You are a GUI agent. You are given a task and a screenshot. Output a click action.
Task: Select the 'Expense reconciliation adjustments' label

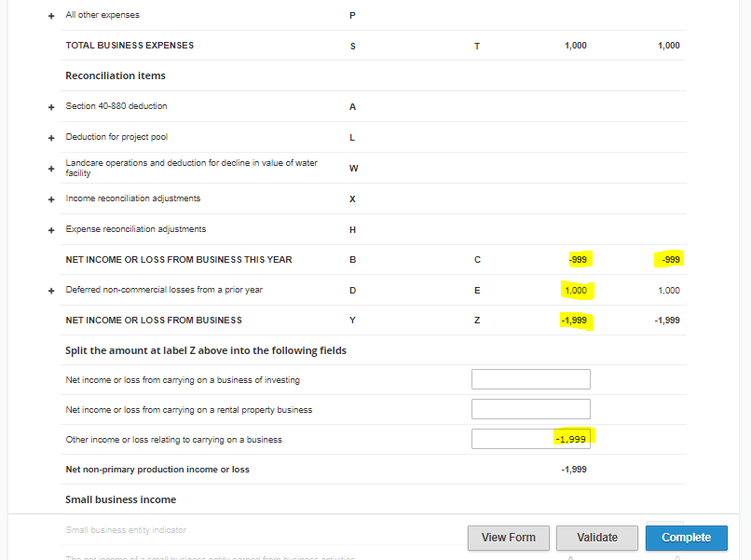136,229
